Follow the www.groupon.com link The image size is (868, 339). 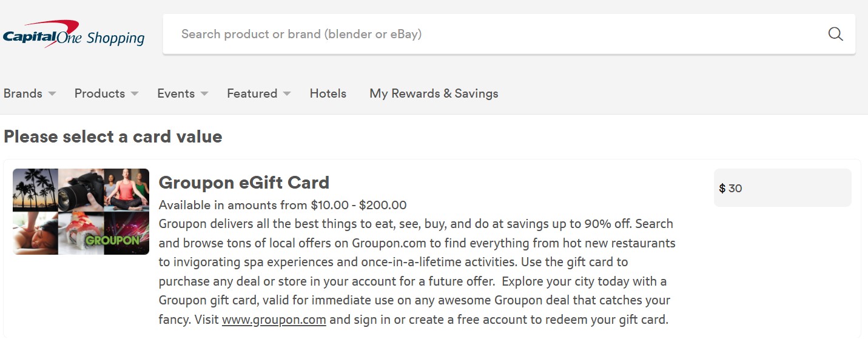(274, 320)
